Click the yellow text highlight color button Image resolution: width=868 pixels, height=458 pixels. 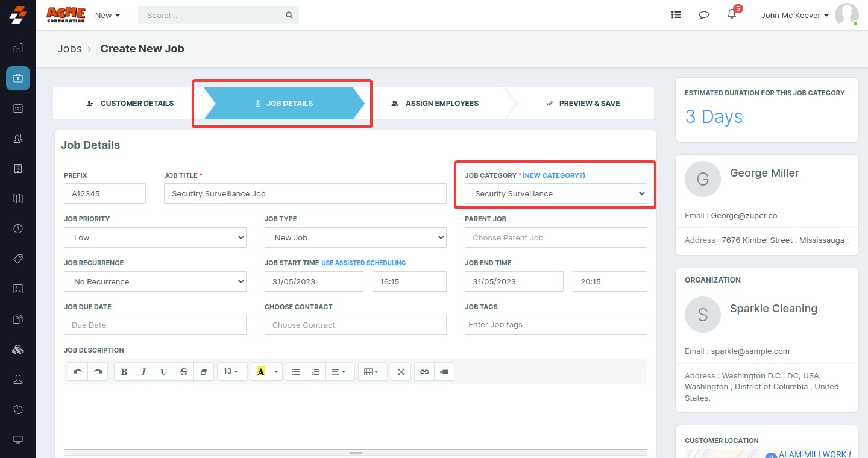[261, 372]
